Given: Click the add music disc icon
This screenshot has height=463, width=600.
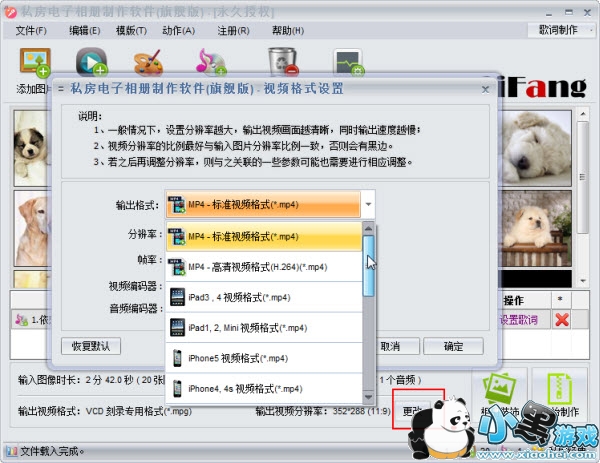Looking at the screenshot, I should point(211,62).
